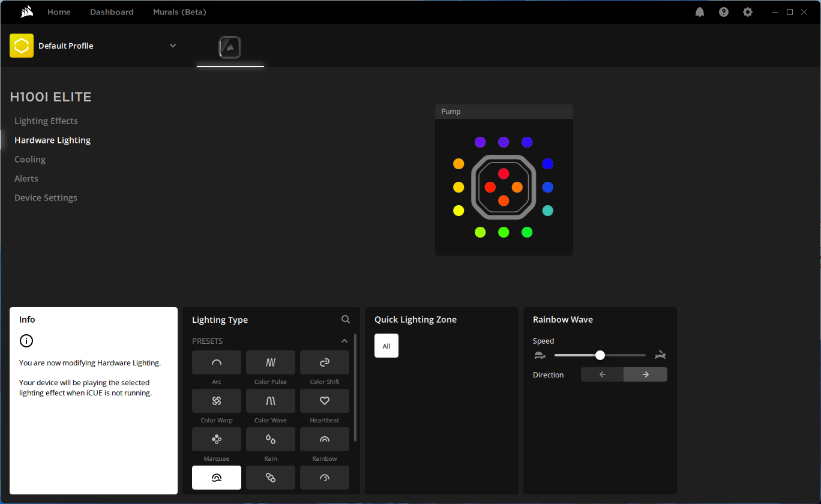Click the lighting type list scrollbar
Image resolution: width=821 pixels, height=504 pixels.
click(356, 388)
